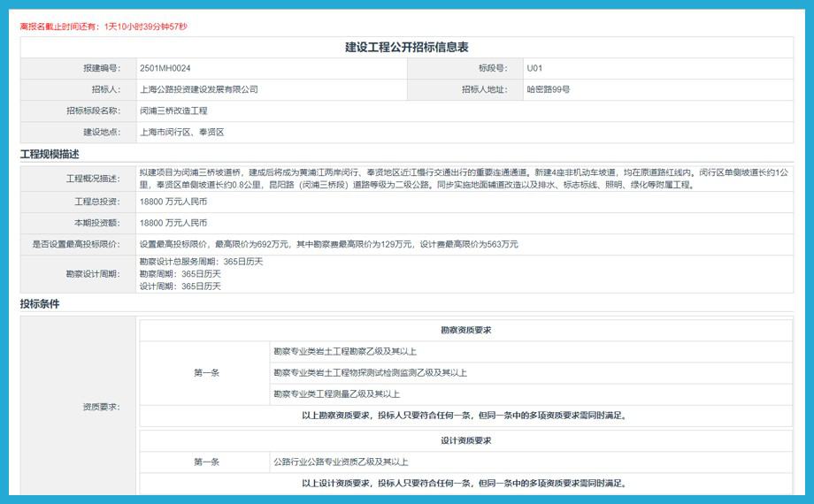Click the 公路行业公路专业资质乙级及其以上 requirement
The height and width of the screenshot is (504, 814).
(x=341, y=462)
